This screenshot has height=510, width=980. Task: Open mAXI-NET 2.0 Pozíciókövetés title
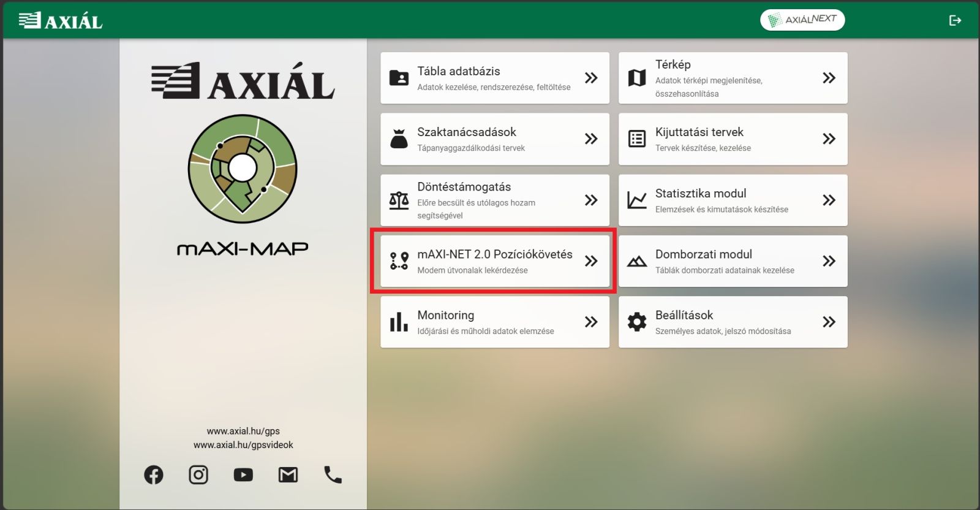click(495, 254)
